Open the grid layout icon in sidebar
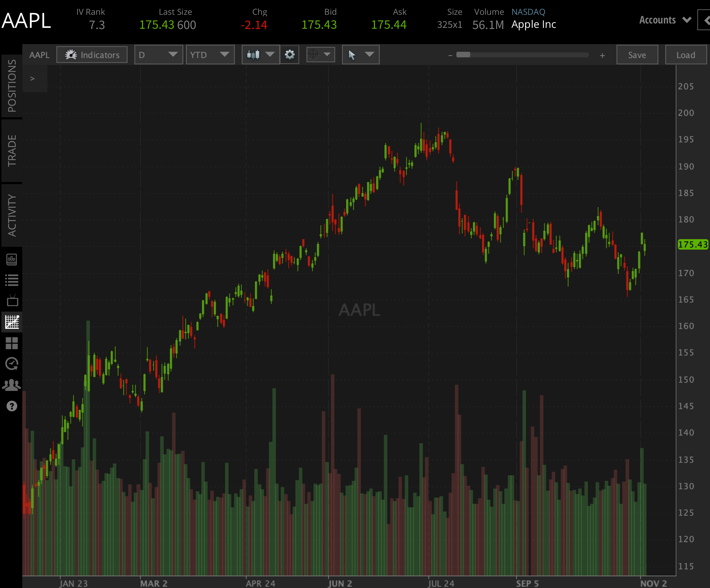This screenshot has width=710, height=588. tap(12, 344)
